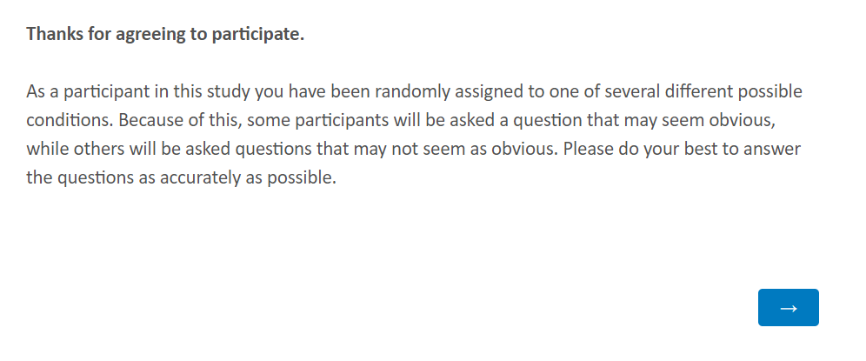Click the phrase 'several different possible'
The width and height of the screenshot is (866, 361).
click(703, 92)
